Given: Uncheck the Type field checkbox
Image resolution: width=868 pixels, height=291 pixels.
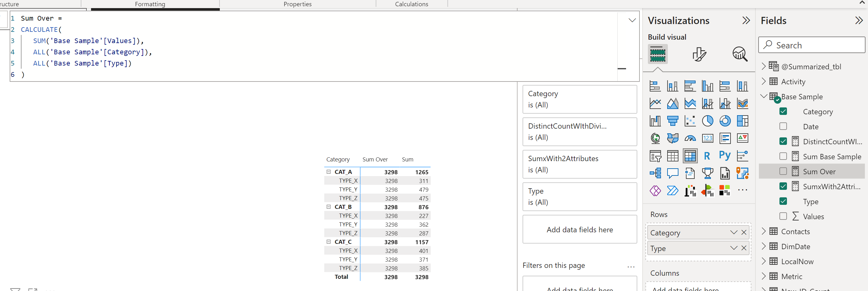Looking at the screenshot, I should [783, 201].
